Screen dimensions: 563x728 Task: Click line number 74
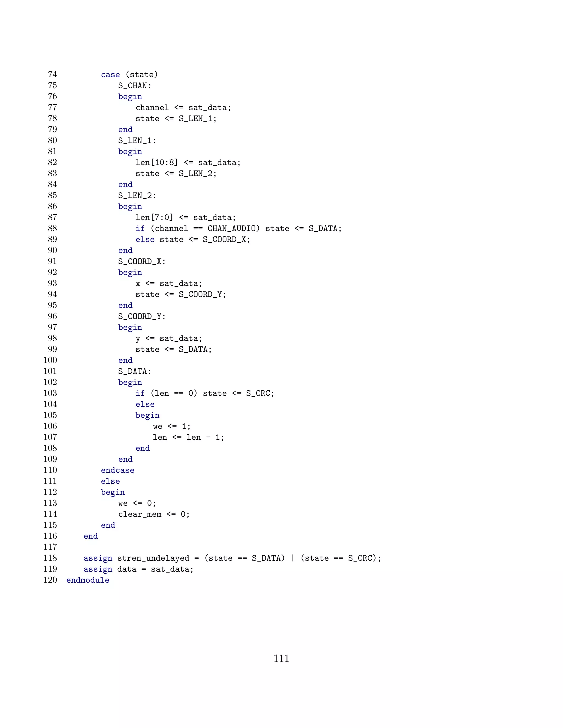[52, 74]
